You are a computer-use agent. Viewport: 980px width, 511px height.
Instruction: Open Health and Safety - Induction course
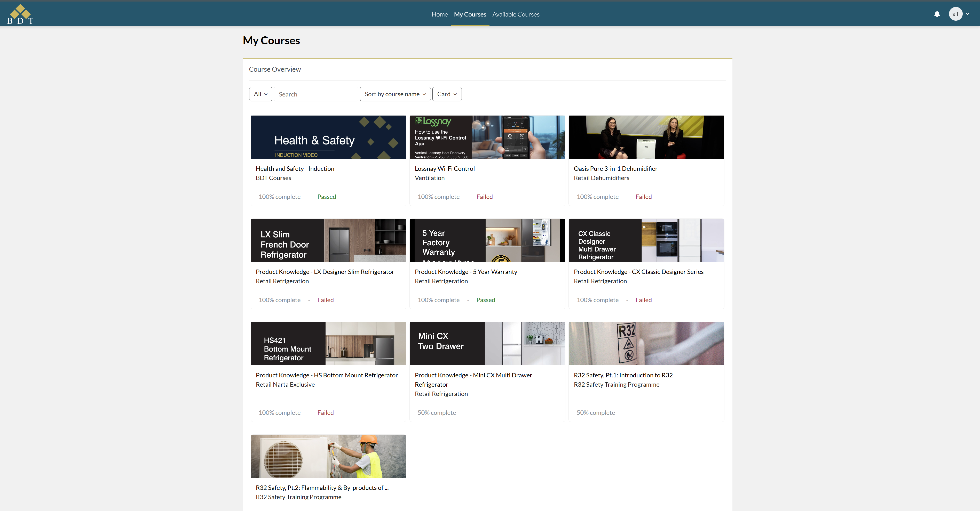click(x=295, y=168)
